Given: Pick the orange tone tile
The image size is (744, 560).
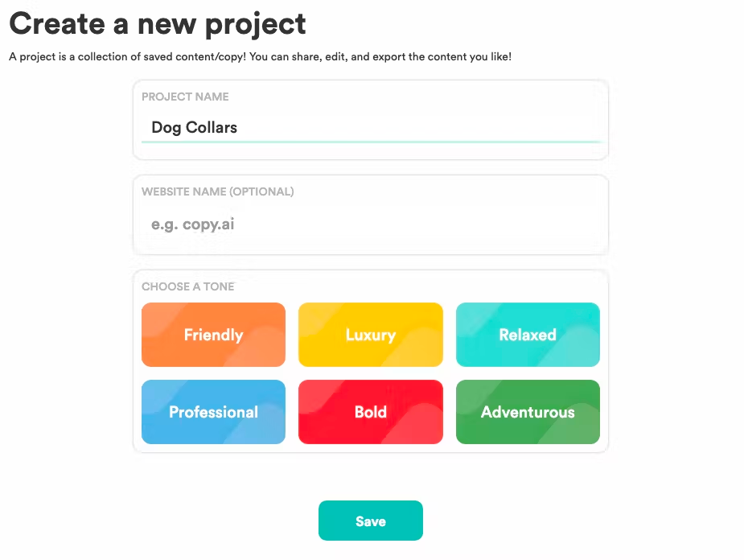Looking at the screenshot, I should (x=213, y=335).
